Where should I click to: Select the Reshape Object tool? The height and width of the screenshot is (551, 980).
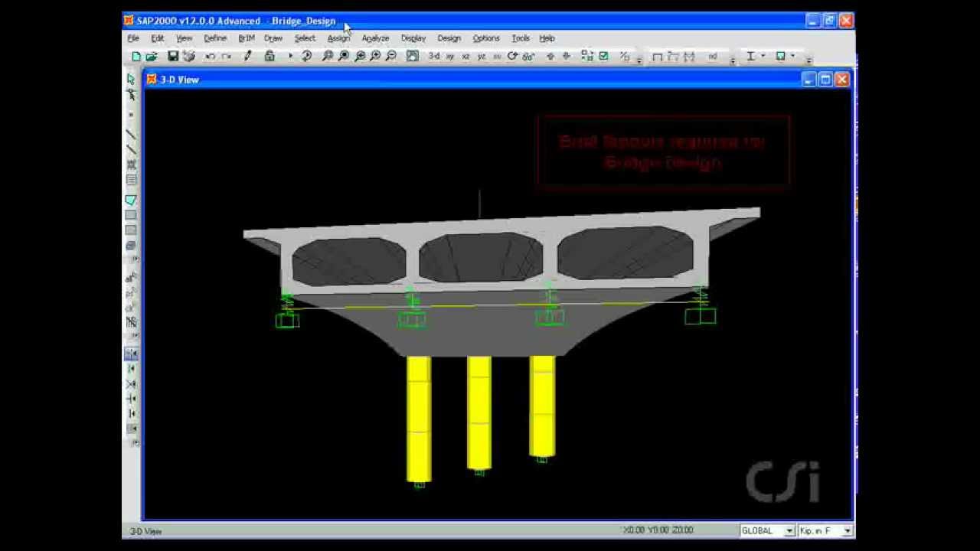131,94
